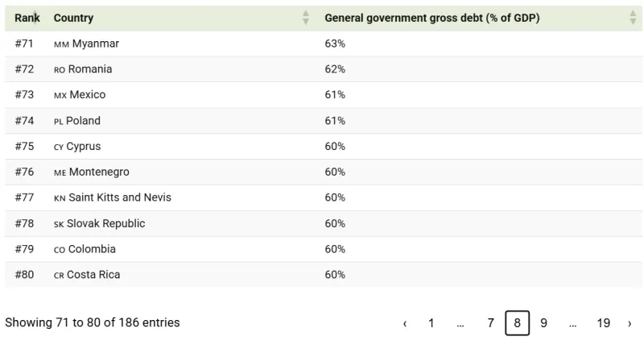Jump to page 7
This screenshot has width=644, height=345.
tap(490, 323)
